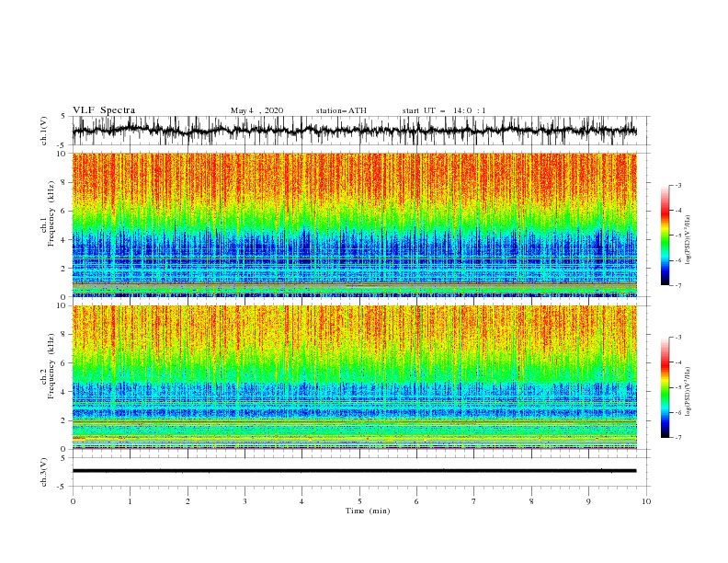
Task: Click the ch.3(V) axis label
Action: (x=44, y=472)
